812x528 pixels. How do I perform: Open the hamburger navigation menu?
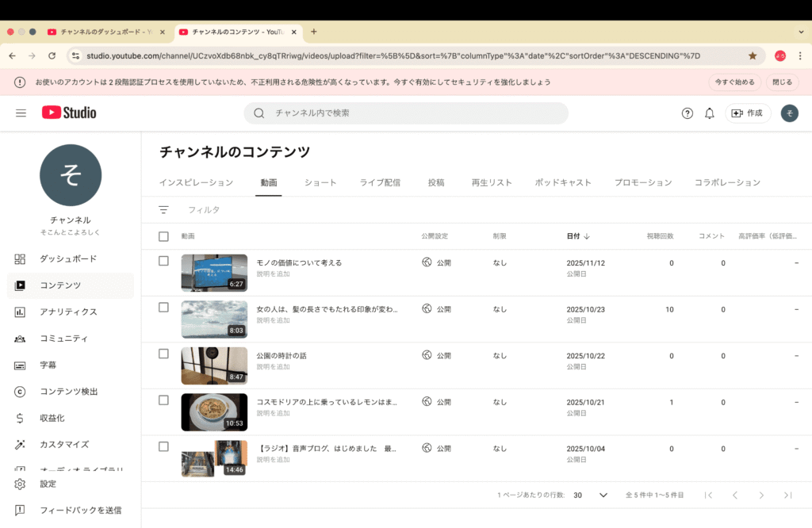click(21, 113)
